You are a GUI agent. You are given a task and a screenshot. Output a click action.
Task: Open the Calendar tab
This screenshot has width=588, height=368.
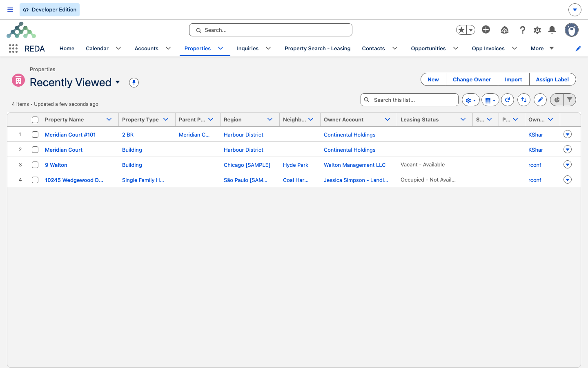(97, 48)
